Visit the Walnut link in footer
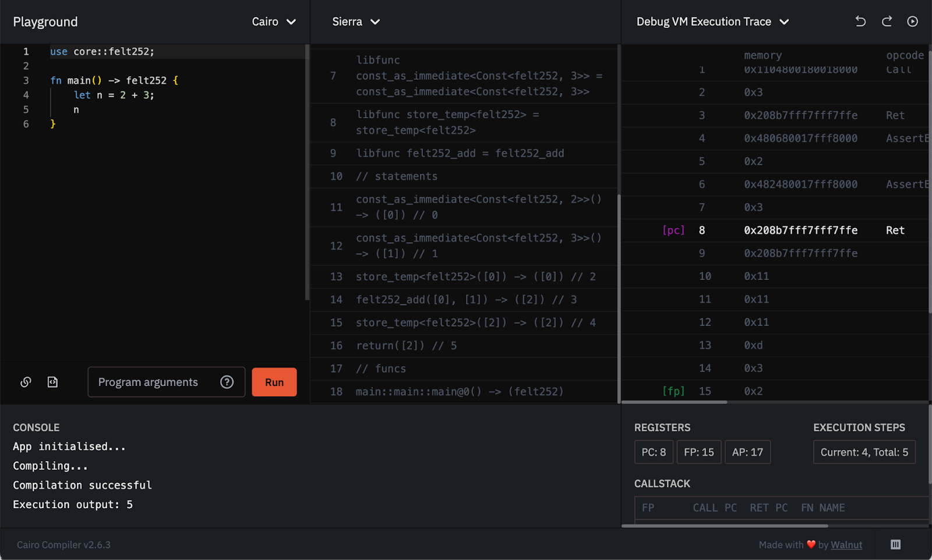This screenshot has height=560, width=932. (846, 545)
